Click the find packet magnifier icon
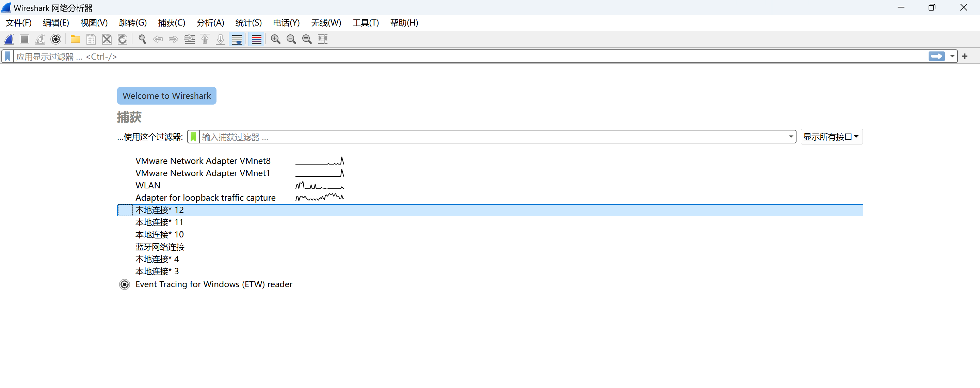This screenshot has height=388, width=980. [x=142, y=39]
